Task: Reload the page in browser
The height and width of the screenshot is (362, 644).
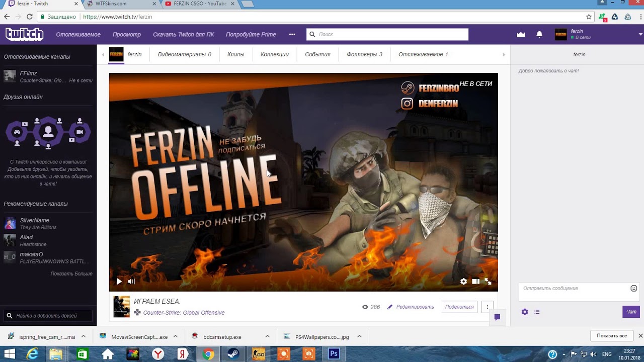Action: point(30,17)
